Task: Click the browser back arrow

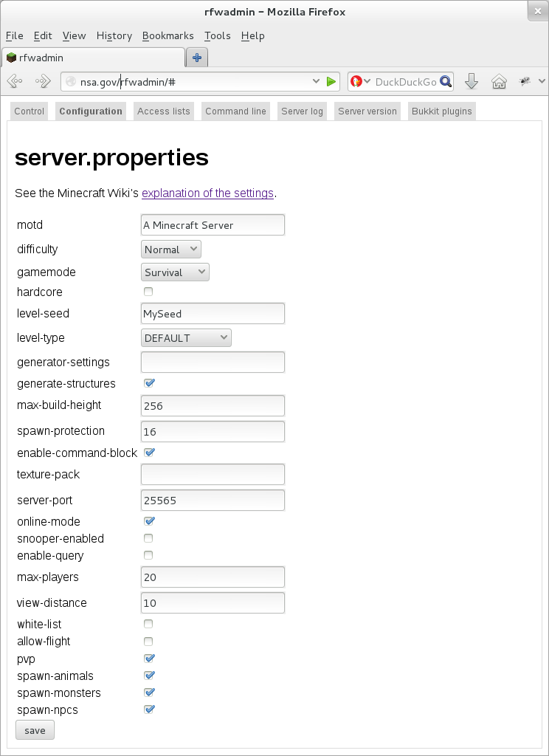Action: (x=15, y=81)
